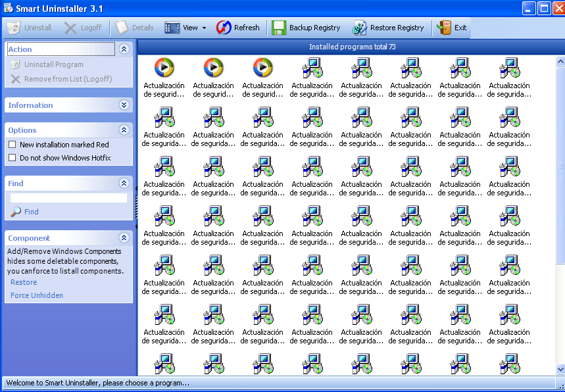565x392 pixels.
Task: Minimize the Smart Uninstaller window
Action: point(529,8)
